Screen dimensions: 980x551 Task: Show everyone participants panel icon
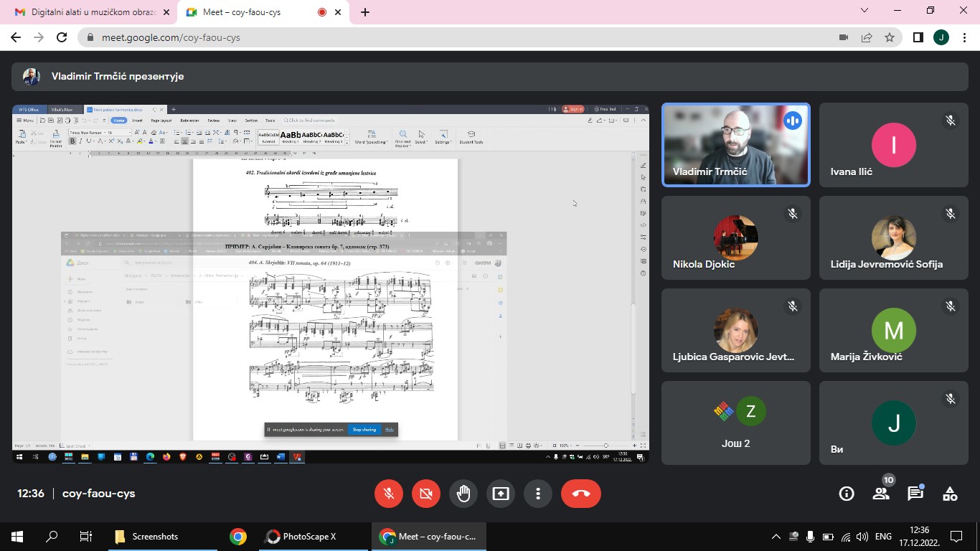(x=881, y=494)
